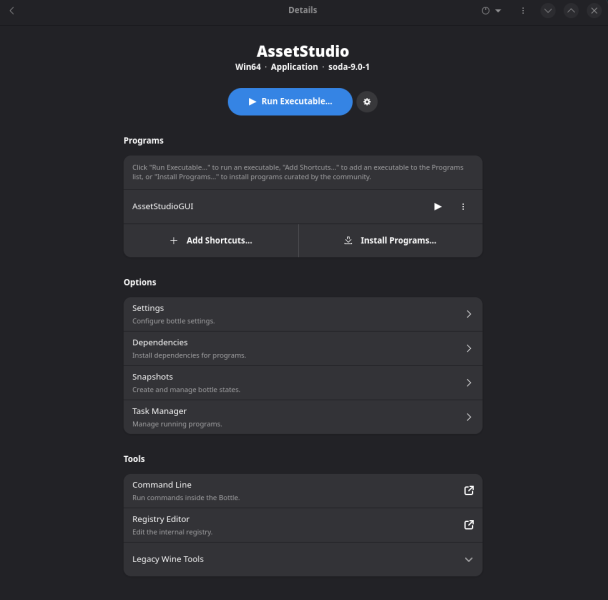Go back using the header back arrow

[12, 11]
